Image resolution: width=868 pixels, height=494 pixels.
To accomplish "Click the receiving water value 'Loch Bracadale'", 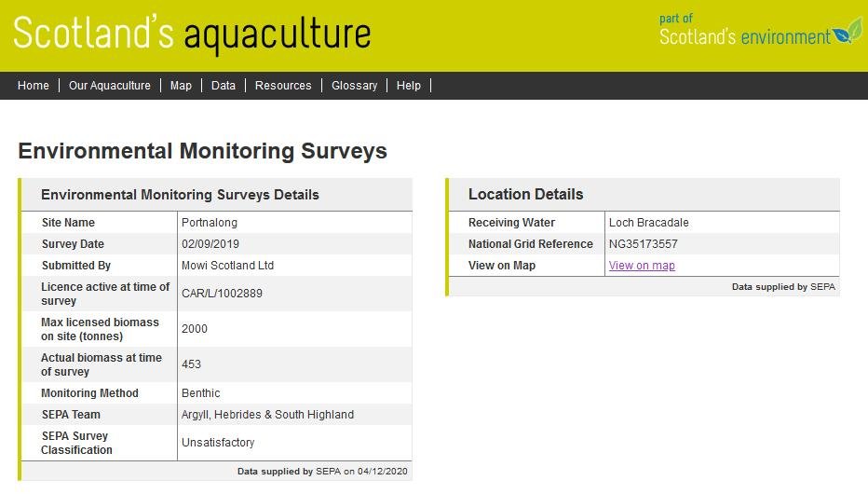I will tap(649, 223).
